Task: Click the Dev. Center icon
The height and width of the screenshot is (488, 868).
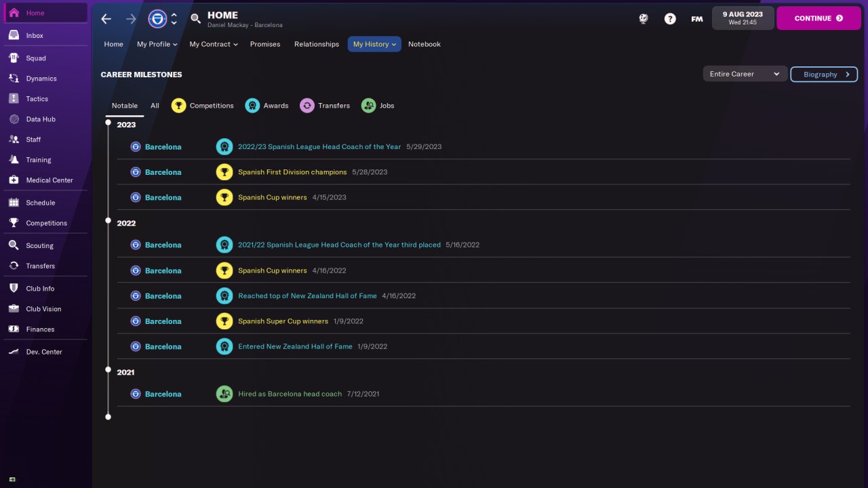Action: pyautogui.click(x=14, y=352)
